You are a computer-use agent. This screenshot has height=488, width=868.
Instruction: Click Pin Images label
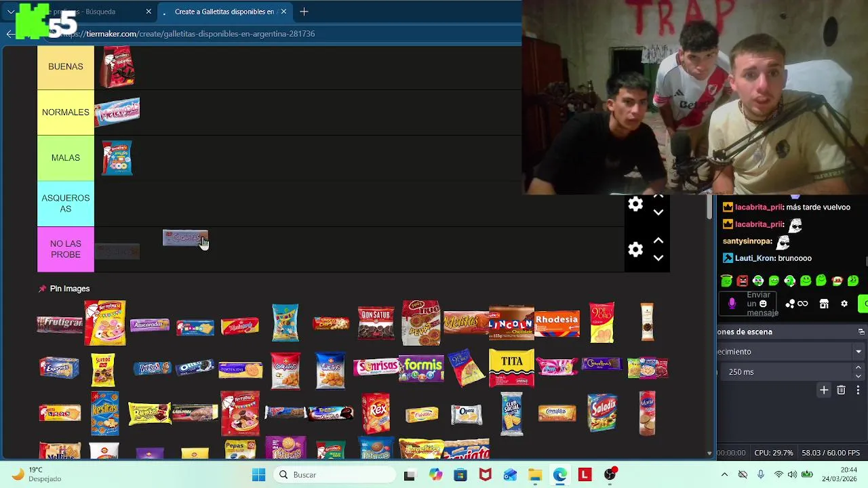(70, 289)
